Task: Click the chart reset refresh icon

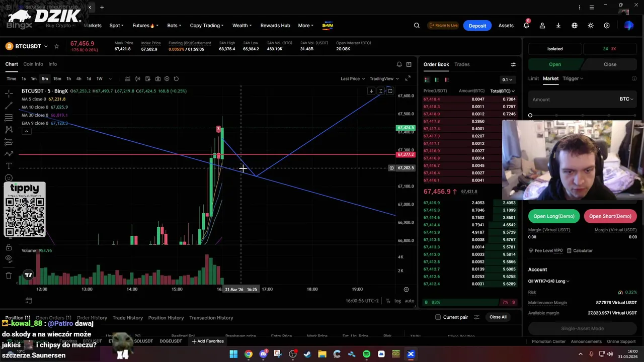Action: pos(176,78)
